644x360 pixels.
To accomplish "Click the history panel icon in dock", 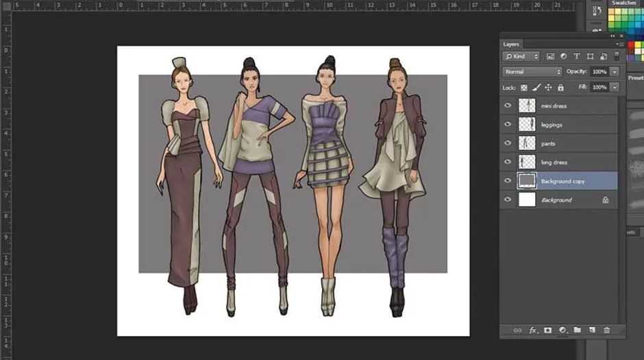I will 597,11.
